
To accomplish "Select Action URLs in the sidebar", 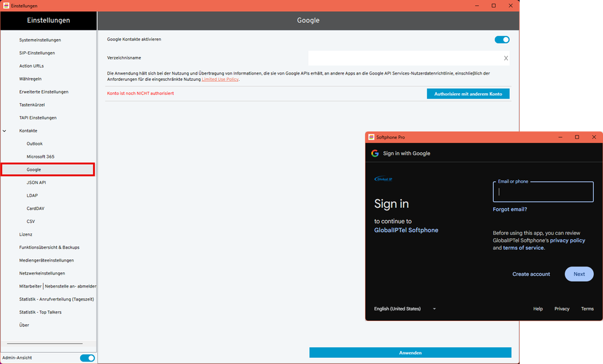I will (31, 66).
